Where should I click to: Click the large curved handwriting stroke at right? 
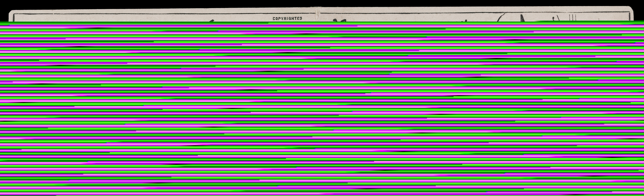(501, 18)
